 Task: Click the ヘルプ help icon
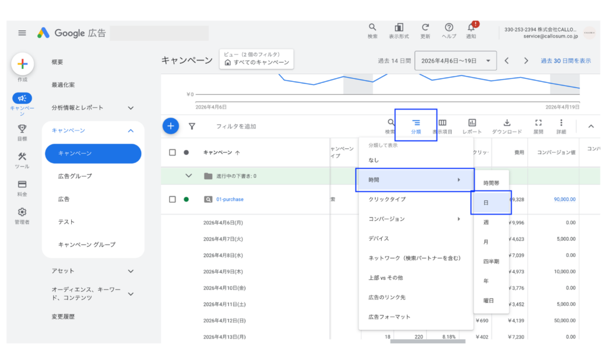tap(449, 28)
